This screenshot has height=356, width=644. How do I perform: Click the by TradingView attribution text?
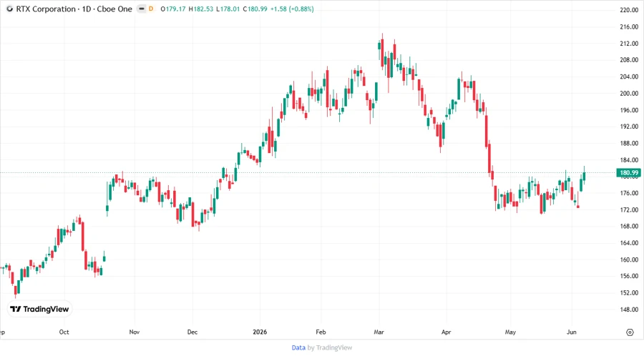click(x=330, y=348)
